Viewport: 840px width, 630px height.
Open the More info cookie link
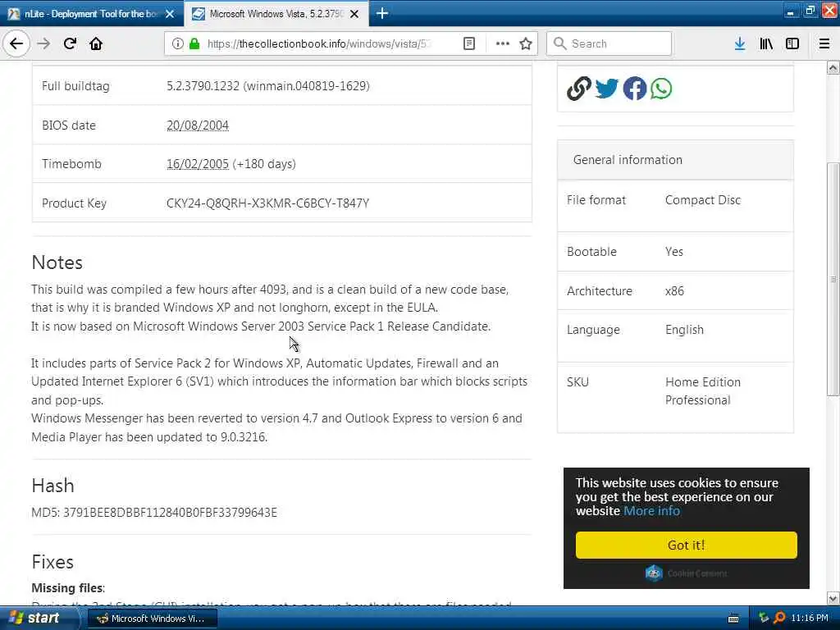[651, 510]
